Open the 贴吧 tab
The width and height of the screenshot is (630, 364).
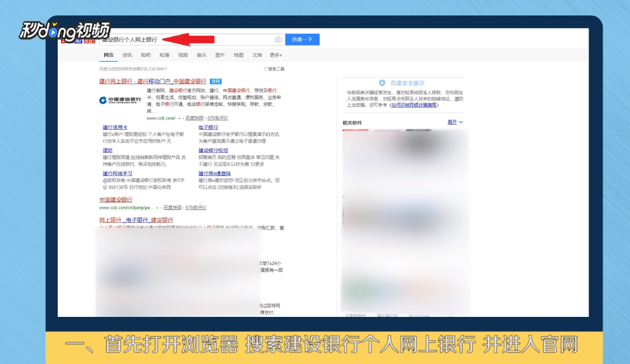[x=146, y=55]
